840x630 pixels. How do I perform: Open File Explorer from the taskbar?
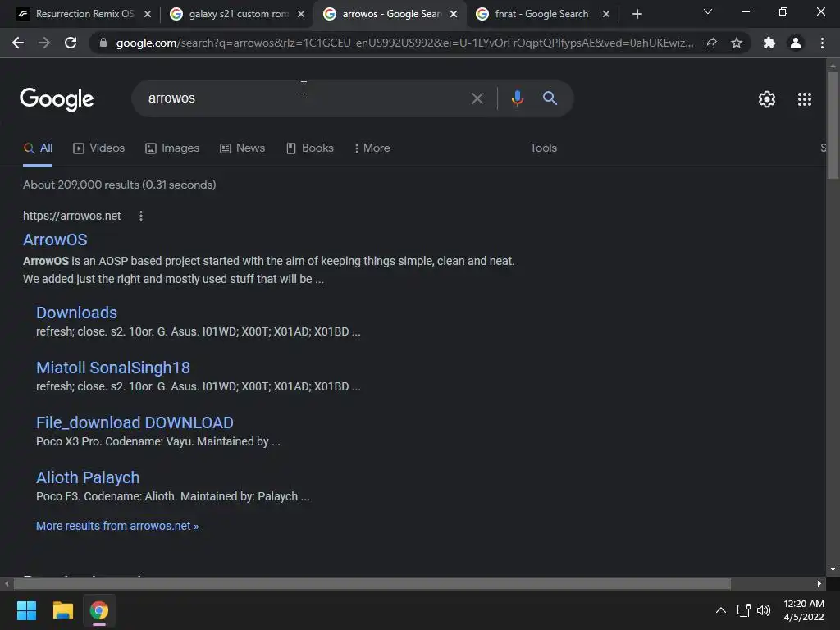(x=62, y=610)
